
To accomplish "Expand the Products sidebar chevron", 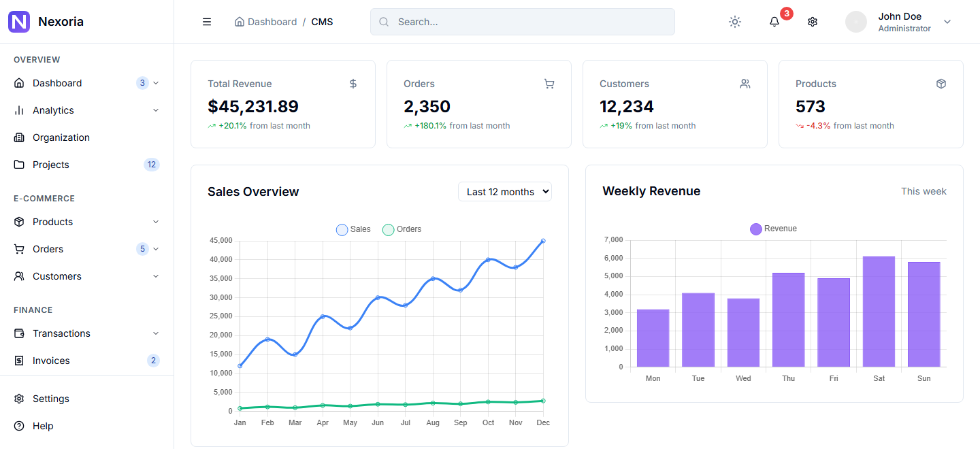I will pyautogui.click(x=156, y=222).
